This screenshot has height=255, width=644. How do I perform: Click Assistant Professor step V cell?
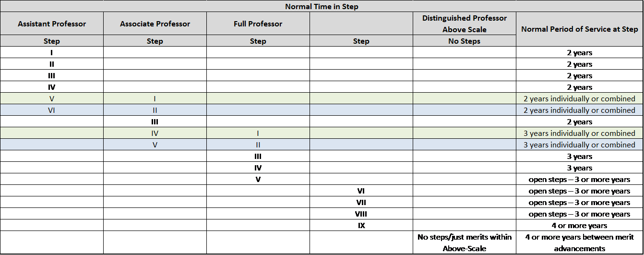pyautogui.click(x=52, y=98)
